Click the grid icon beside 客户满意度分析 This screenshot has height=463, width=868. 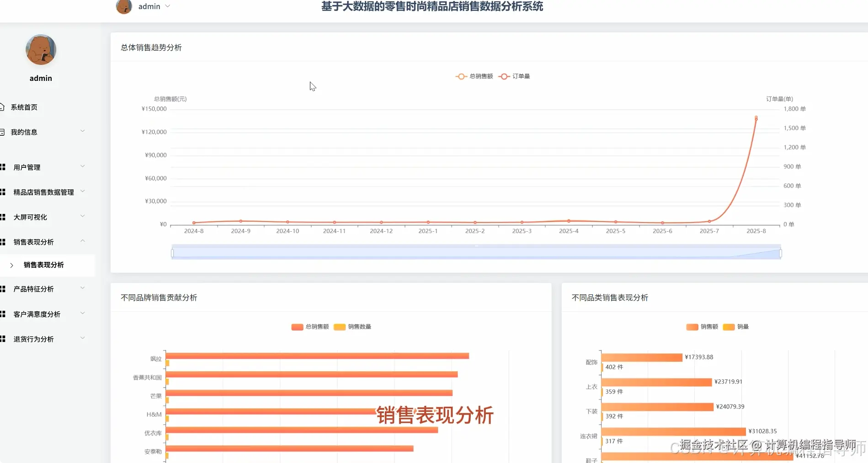pyautogui.click(x=3, y=314)
